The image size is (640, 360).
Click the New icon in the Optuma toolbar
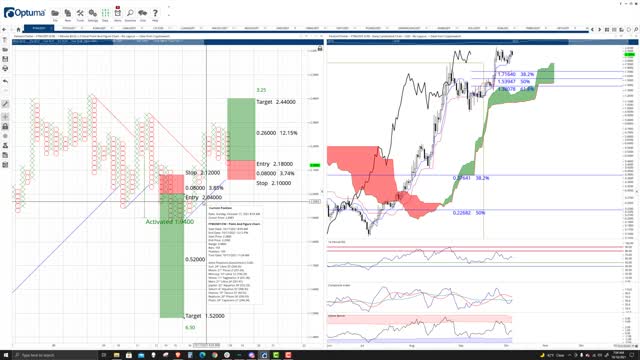(68, 13)
